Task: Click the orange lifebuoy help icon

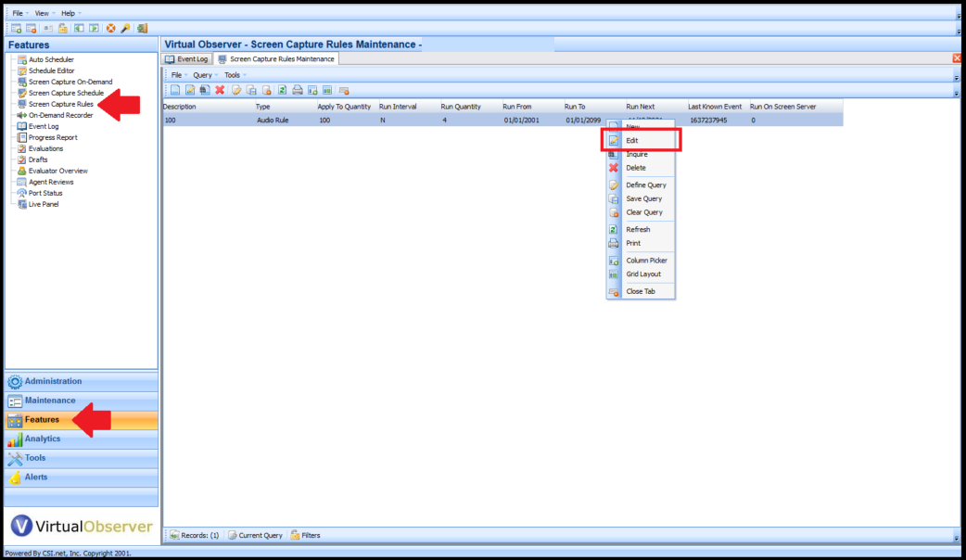Action: tap(111, 29)
